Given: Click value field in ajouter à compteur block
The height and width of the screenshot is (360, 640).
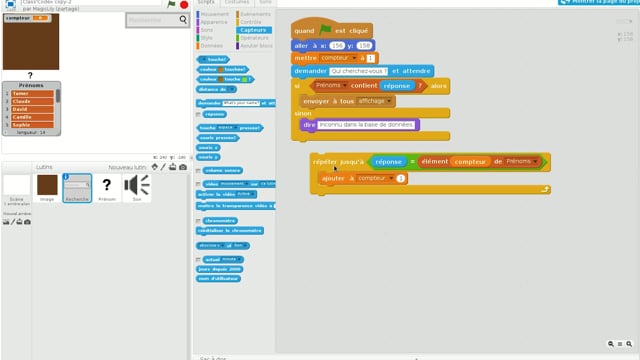Looking at the screenshot, I should pos(401,178).
